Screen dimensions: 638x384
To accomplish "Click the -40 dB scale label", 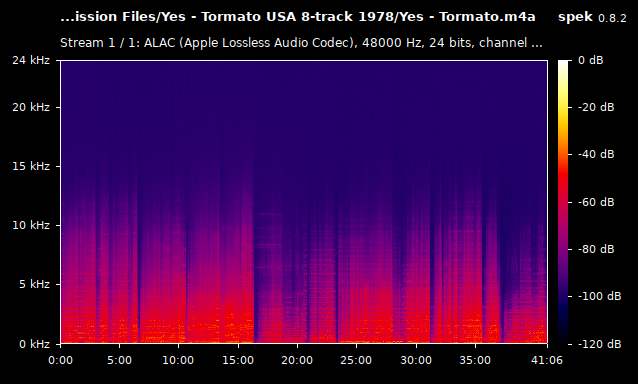I will (x=596, y=155).
